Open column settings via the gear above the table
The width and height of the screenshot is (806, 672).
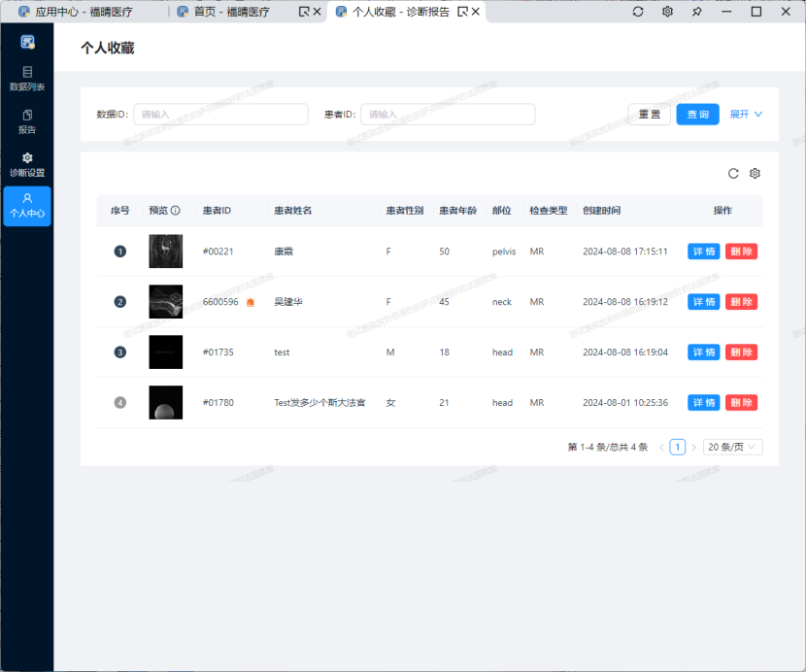tap(755, 174)
